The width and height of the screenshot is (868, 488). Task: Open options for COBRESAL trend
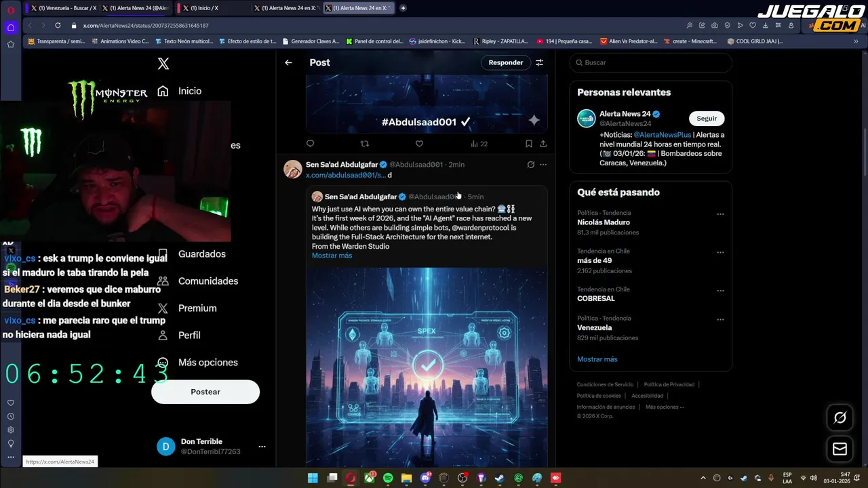[x=720, y=290]
